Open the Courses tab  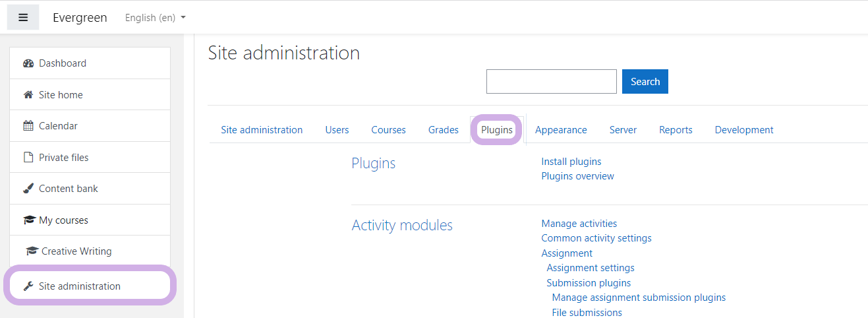click(x=388, y=130)
